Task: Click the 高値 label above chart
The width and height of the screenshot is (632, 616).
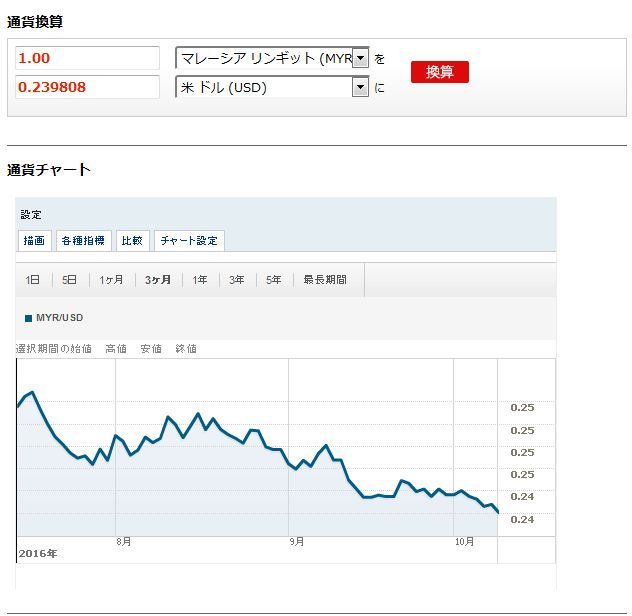Action: point(116,348)
